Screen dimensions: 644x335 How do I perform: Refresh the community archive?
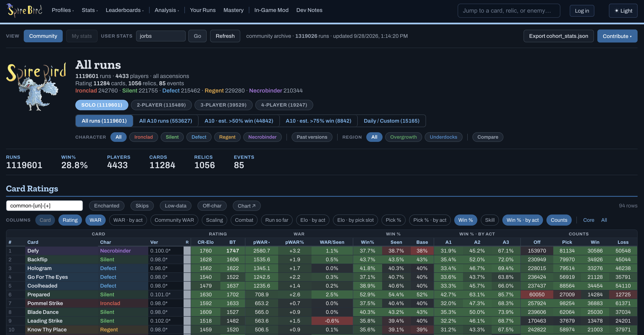225,36
